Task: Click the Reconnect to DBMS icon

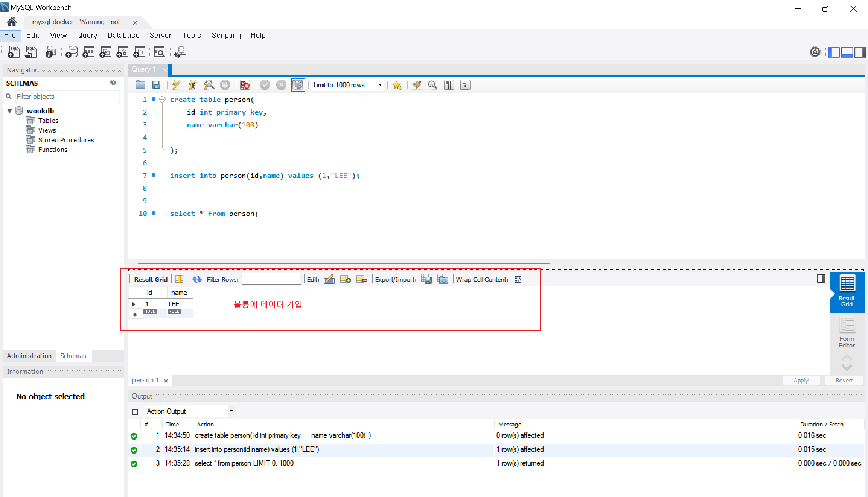Action: click(180, 52)
